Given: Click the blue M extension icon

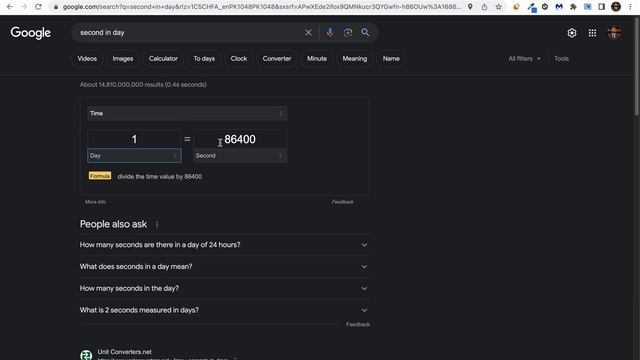Looking at the screenshot, I should (559, 7).
